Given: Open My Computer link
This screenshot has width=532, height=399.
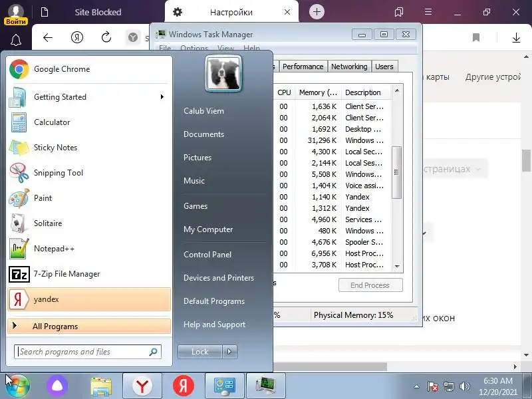Looking at the screenshot, I should pyautogui.click(x=208, y=229).
